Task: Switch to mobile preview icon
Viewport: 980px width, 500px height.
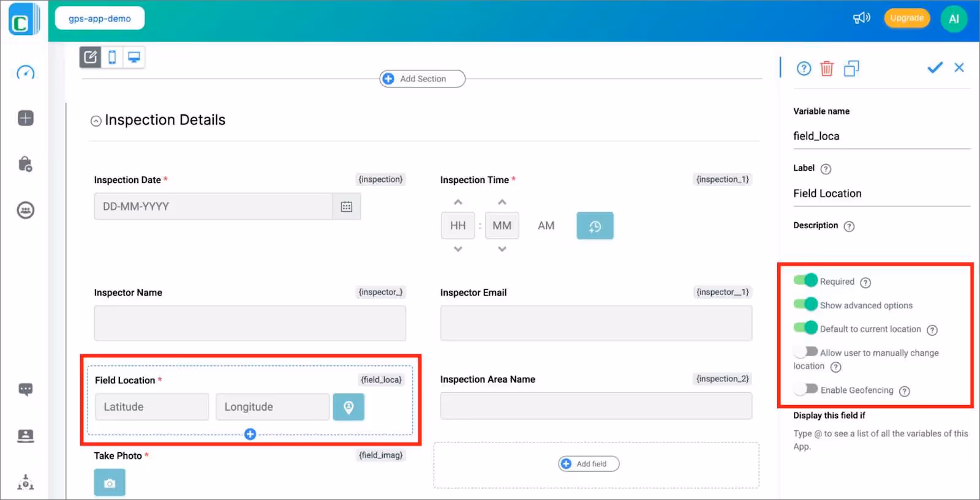Action: (112, 58)
